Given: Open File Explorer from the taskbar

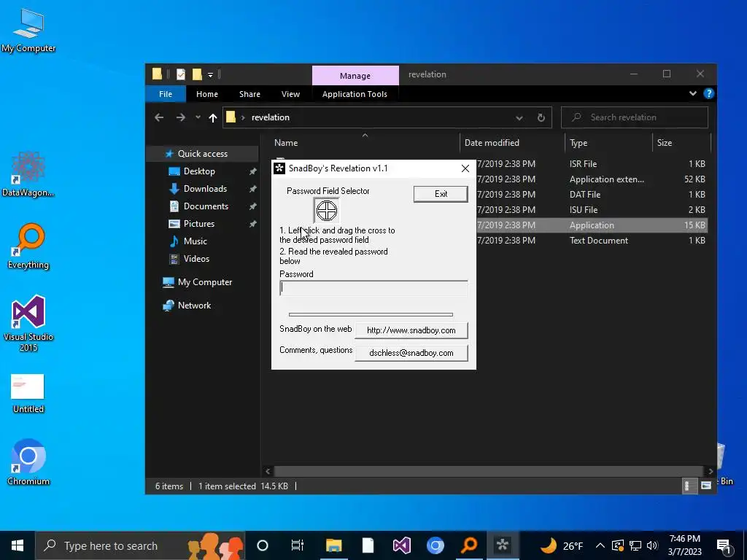Looking at the screenshot, I should click(334, 545).
